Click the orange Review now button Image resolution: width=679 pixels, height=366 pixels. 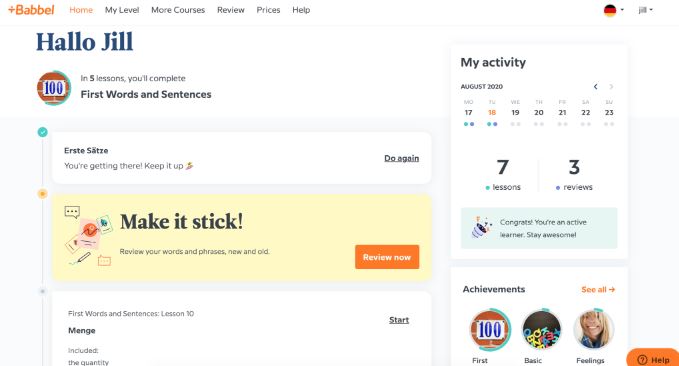(x=387, y=257)
